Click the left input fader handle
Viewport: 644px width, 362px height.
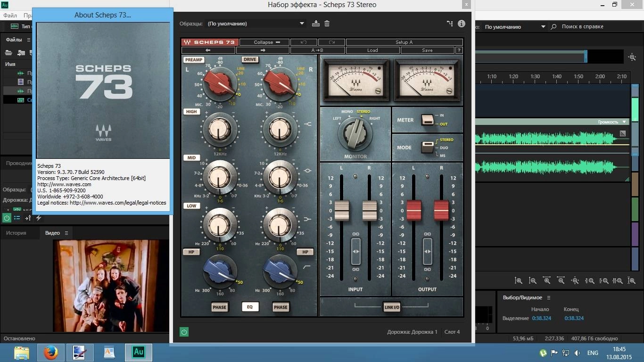click(x=342, y=210)
